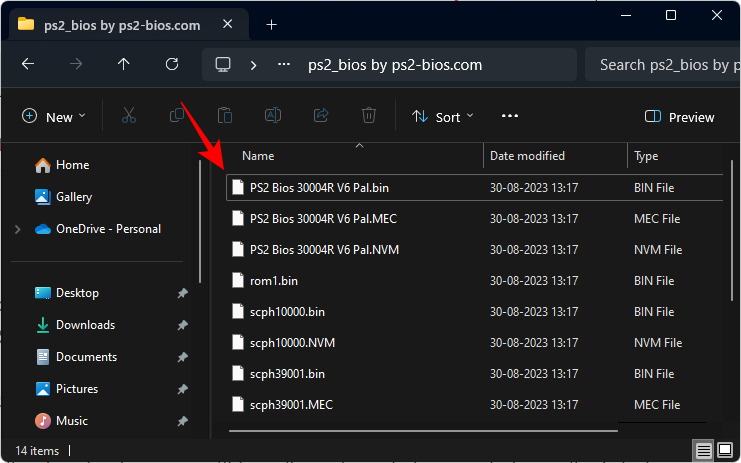
Task: Select the ps2_bios by ps2-bios.com tab
Action: [122, 25]
